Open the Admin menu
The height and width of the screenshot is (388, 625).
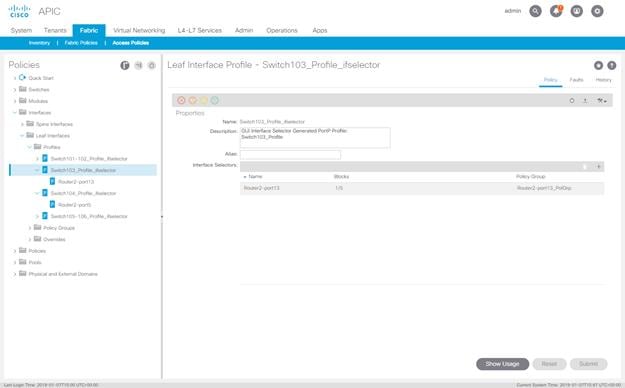(244, 30)
